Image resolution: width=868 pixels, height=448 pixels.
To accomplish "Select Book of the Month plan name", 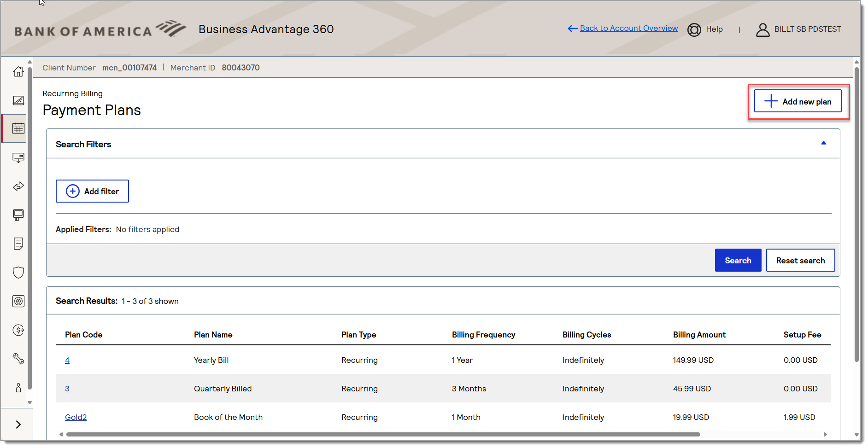I will tap(229, 418).
